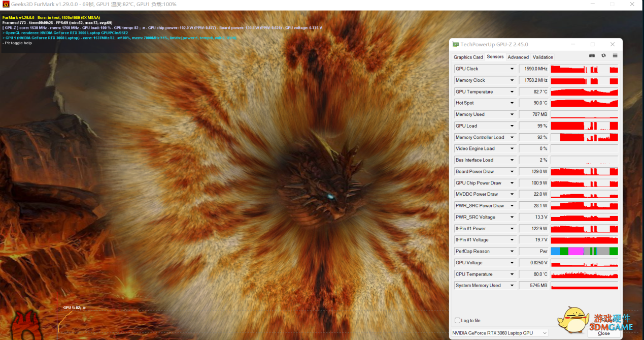This screenshot has width=644, height=340.
Task: Expand the GPU Temperature dropdown arrow
Action: coord(512,92)
